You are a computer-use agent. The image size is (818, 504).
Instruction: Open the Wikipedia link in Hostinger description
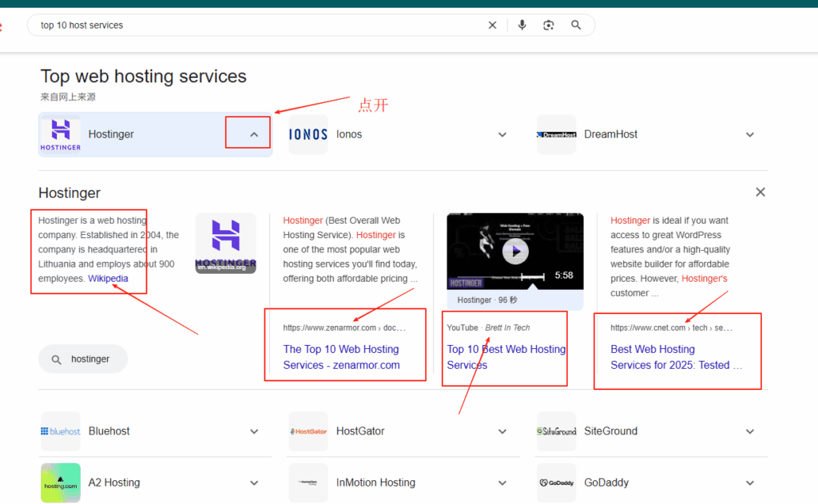tap(108, 279)
